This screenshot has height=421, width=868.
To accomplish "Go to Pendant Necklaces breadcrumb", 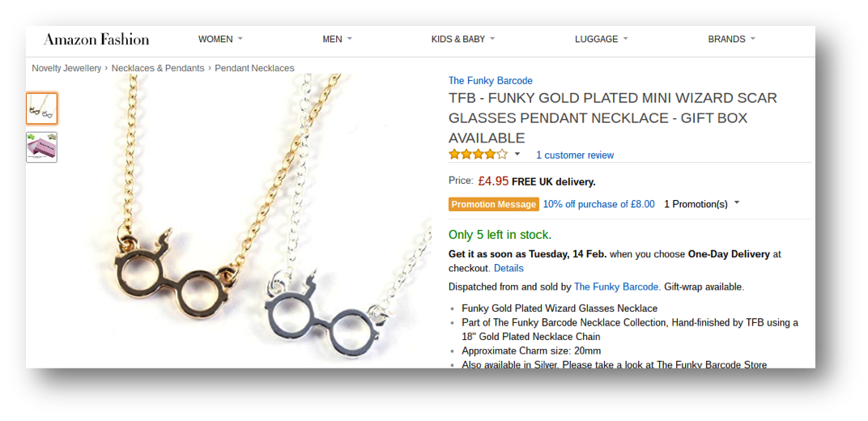I will click(254, 68).
